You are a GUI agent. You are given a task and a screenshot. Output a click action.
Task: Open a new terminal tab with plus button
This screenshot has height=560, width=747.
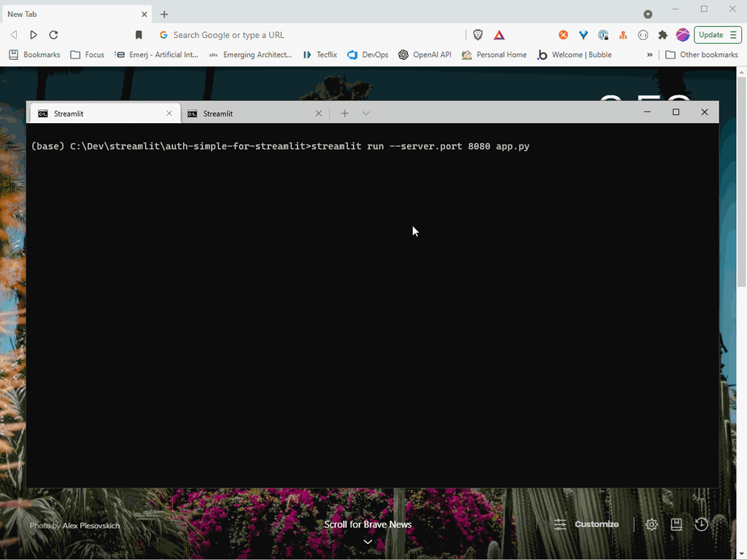pos(344,113)
